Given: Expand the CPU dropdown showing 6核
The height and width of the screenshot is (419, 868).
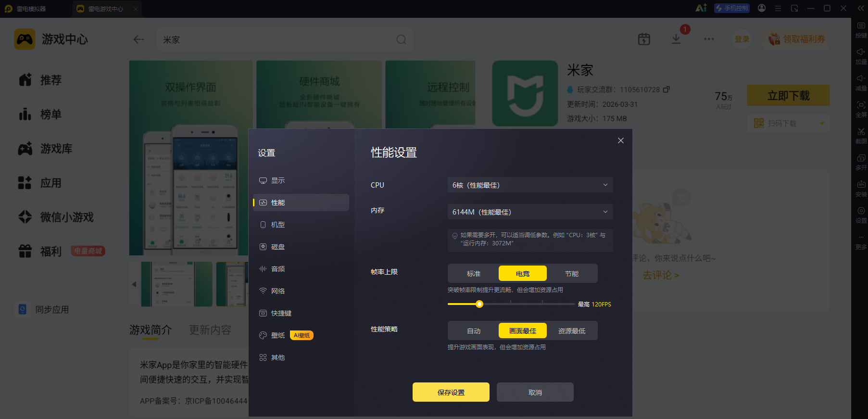Looking at the screenshot, I should pyautogui.click(x=530, y=185).
